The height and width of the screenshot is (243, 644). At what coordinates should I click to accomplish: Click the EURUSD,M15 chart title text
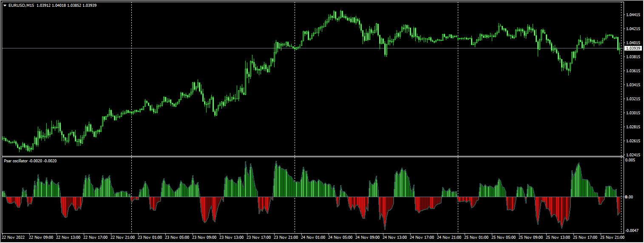pos(21,5)
